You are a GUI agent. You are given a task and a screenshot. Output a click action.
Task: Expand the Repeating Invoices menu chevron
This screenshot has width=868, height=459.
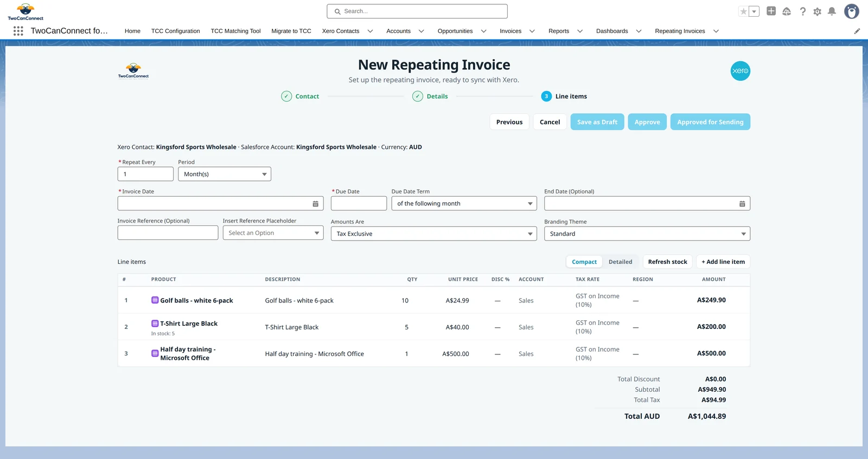(x=716, y=31)
